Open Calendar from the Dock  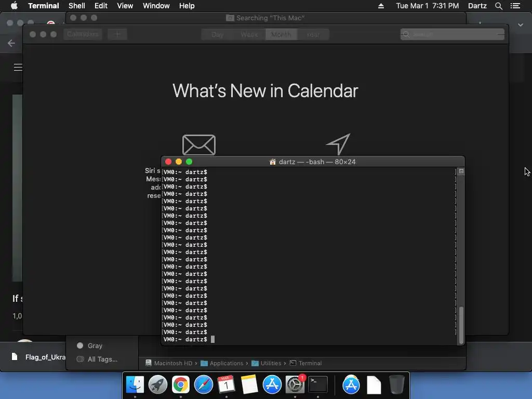[x=226, y=385]
